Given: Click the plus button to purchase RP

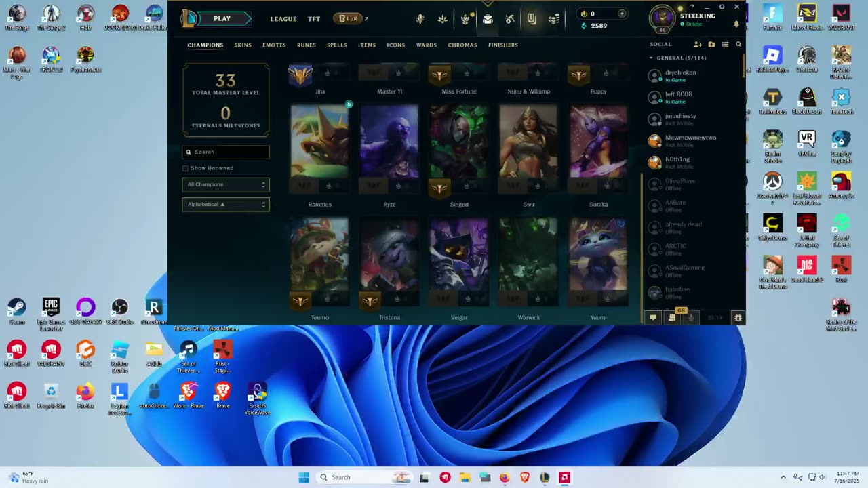Looking at the screenshot, I should tap(622, 14).
